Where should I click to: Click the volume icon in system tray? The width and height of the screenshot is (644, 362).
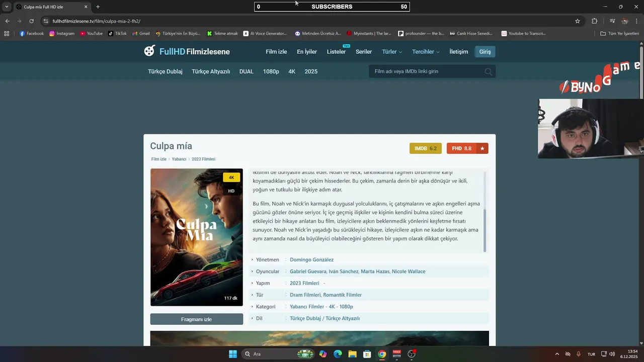(x=612, y=354)
